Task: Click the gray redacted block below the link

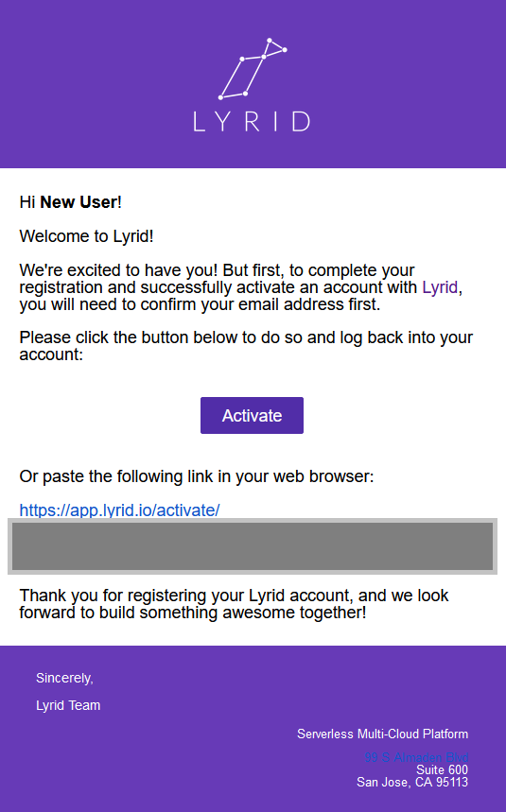Action: pyautogui.click(x=253, y=546)
